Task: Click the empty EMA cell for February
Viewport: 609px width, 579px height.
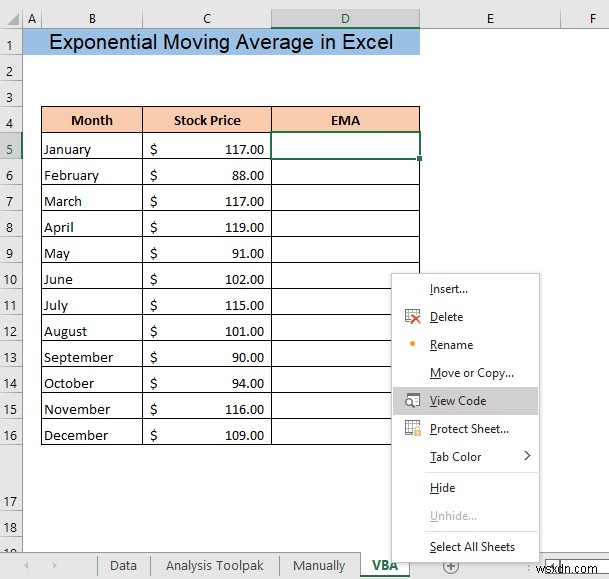Action: [x=345, y=172]
